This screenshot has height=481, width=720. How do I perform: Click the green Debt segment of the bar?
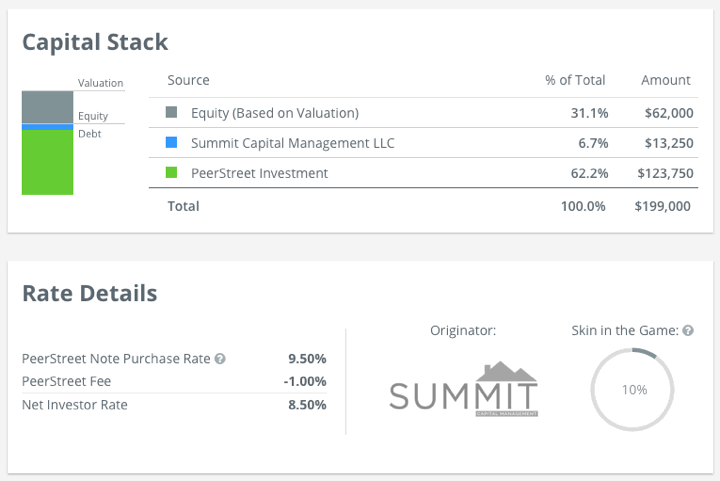coord(48,162)
